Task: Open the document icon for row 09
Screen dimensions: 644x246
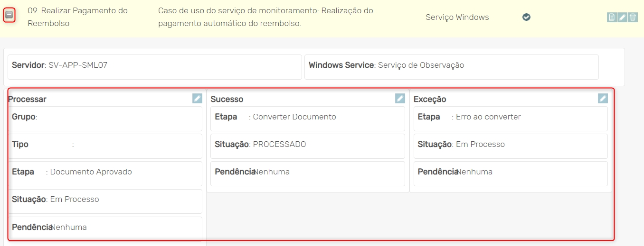Action: pyautogui.click(x=612, y=18)
